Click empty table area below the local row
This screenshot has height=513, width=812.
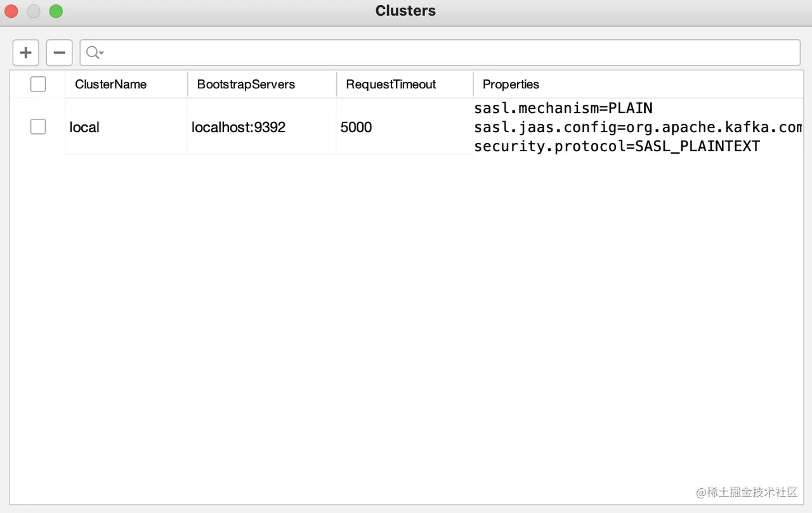(x=406, y=317)
